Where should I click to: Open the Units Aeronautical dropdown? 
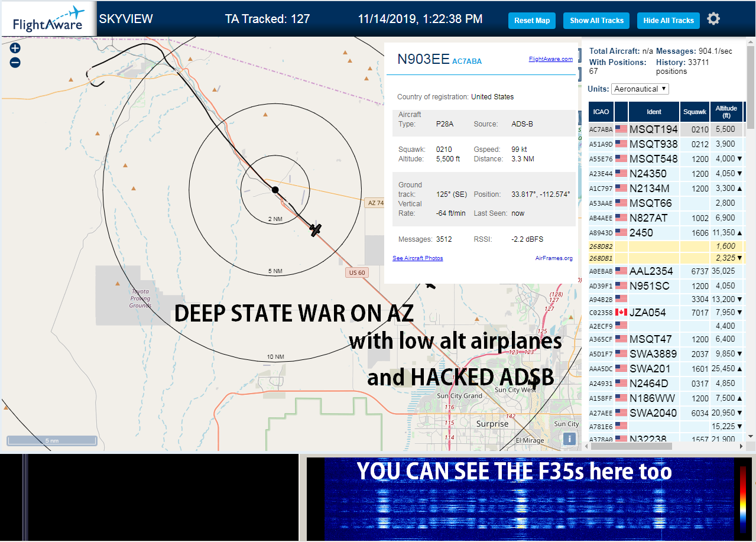(640, 89)
